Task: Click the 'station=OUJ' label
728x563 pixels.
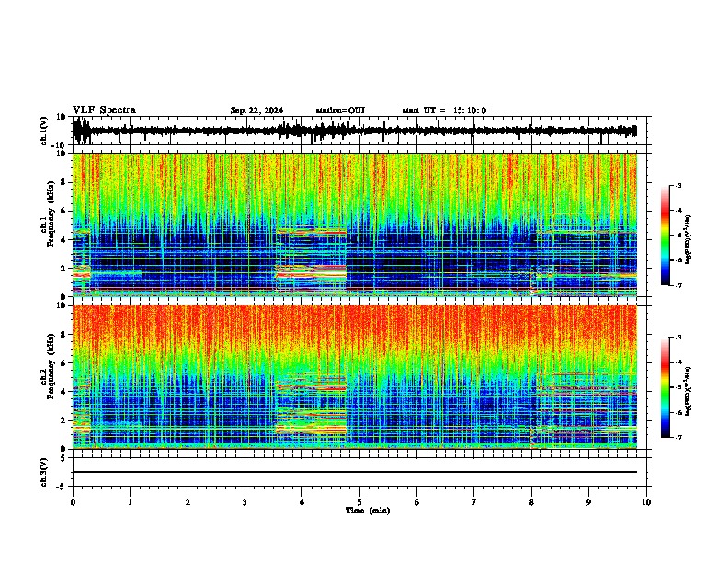Action: pos(340,110)
